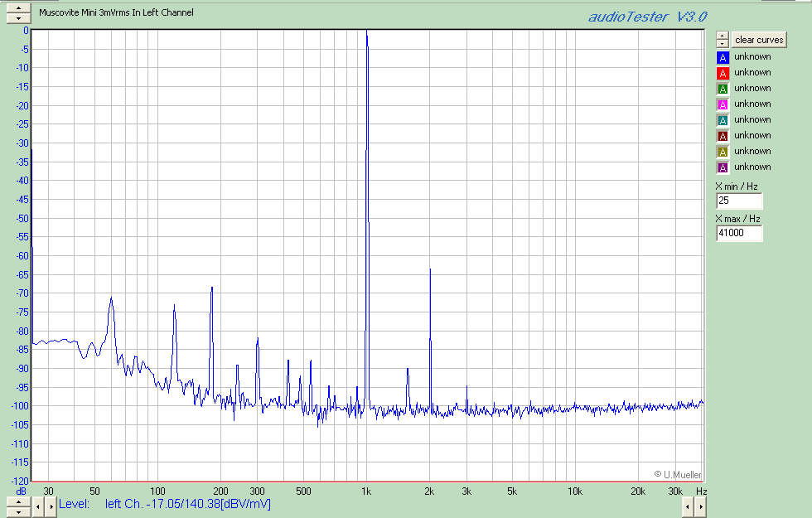Click the 'X min / Hz' label
Viewport: 812px width, 518px height.
pyautogui.click(x=737, y=186)
